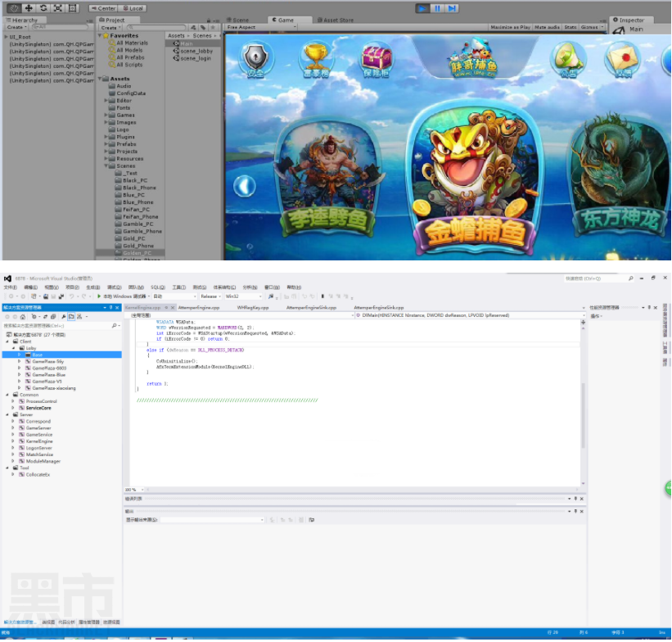The width and height of the screenshot is (672, 642).
Task: Toggle Maximize on Play in Game view
Action: 511,27
